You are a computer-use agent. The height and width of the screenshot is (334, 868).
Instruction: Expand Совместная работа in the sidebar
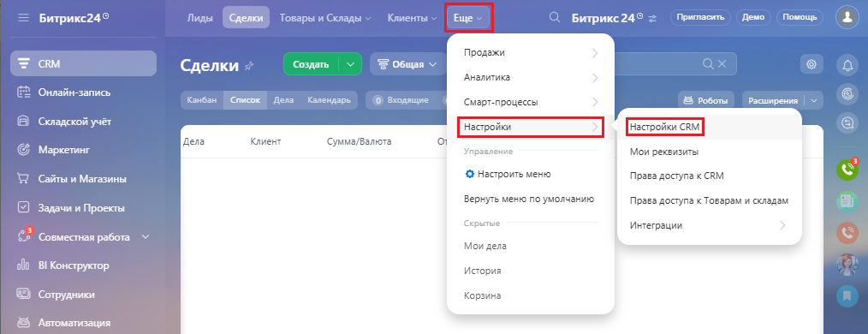pos(146,237)
